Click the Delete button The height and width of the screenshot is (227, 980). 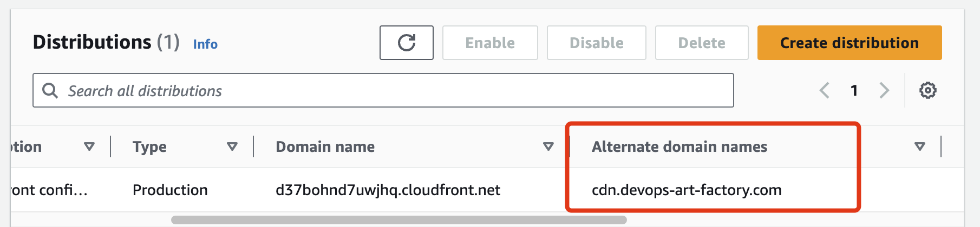(702, 43)
